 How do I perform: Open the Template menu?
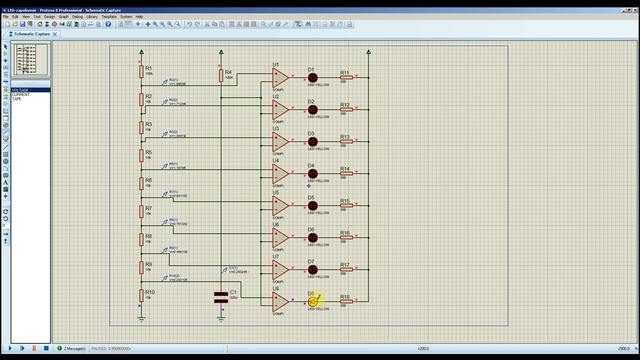(x=109, y=17)
